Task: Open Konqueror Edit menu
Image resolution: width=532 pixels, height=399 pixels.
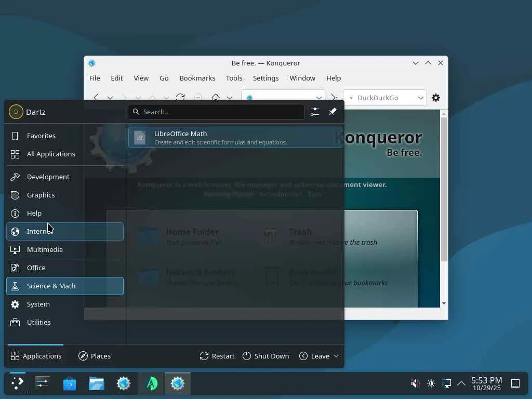Action: tap(117, 78)
